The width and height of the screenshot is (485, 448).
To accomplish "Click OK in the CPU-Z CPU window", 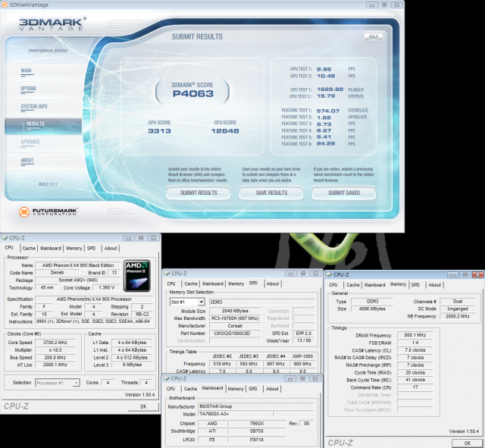I will click(143, 406).
